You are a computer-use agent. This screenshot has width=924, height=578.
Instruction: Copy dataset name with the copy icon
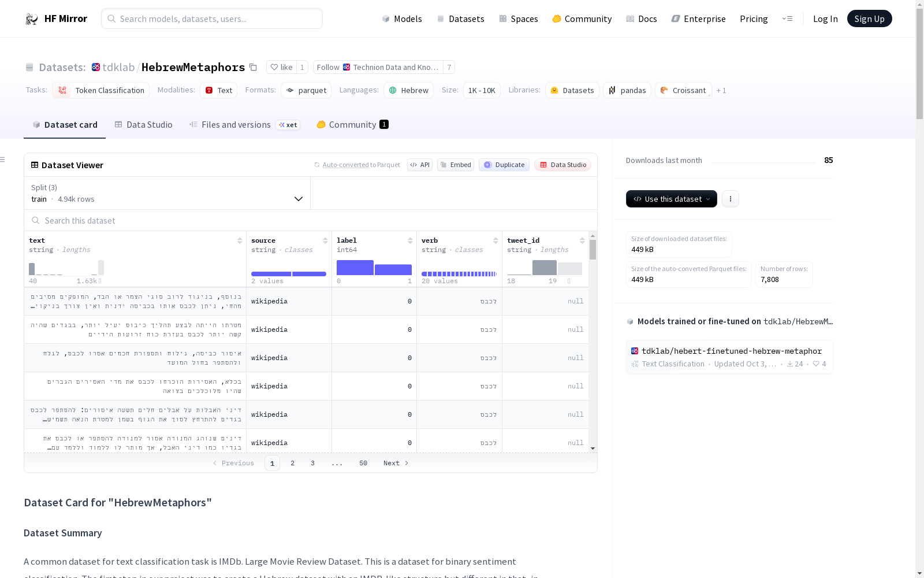click(x=253, y=67)
